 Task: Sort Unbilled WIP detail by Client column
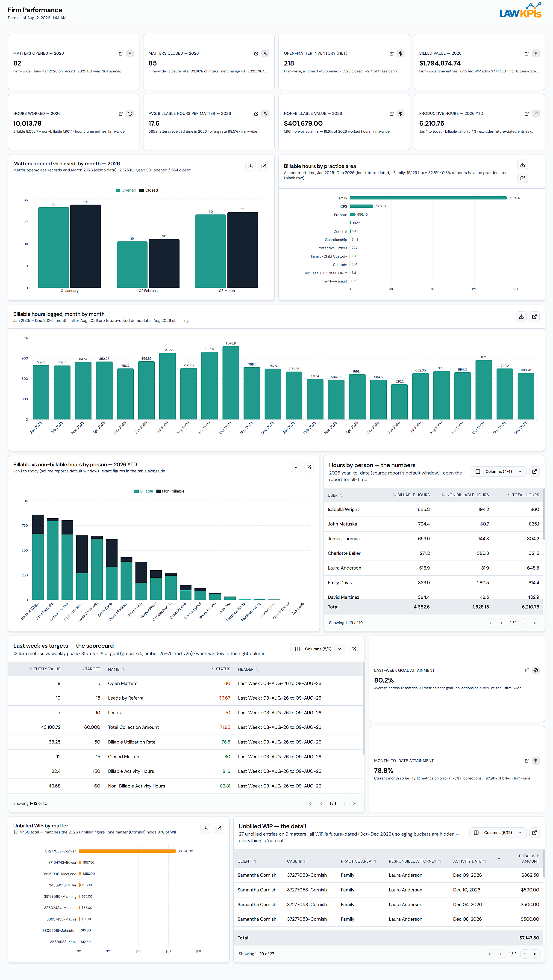247,861
